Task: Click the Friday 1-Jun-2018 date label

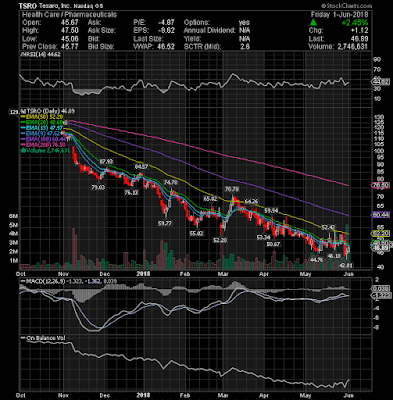Action: coord(340,15)
